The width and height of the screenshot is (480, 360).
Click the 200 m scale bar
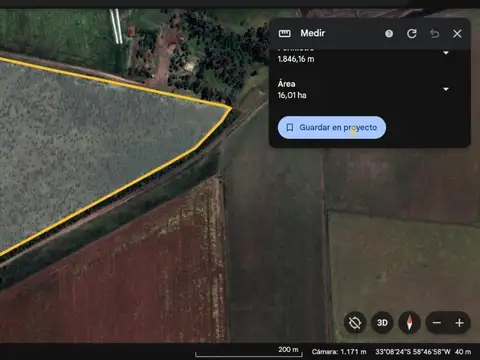(x=249, y=352)
